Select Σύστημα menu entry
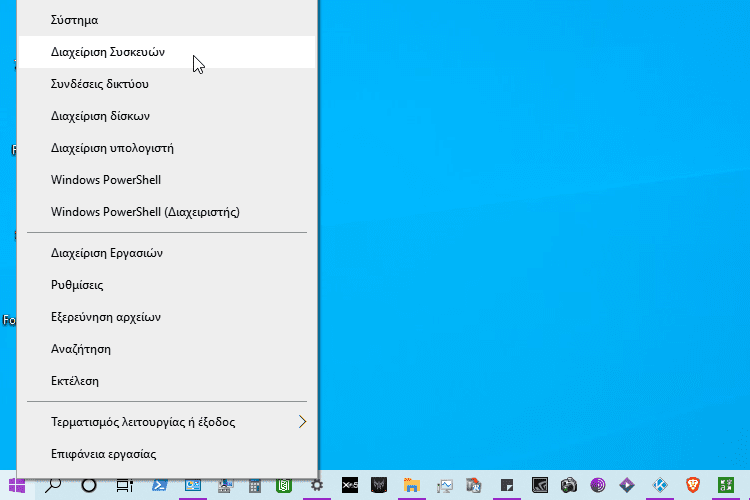This screenshot has width=750, height=500. (167, 20)
